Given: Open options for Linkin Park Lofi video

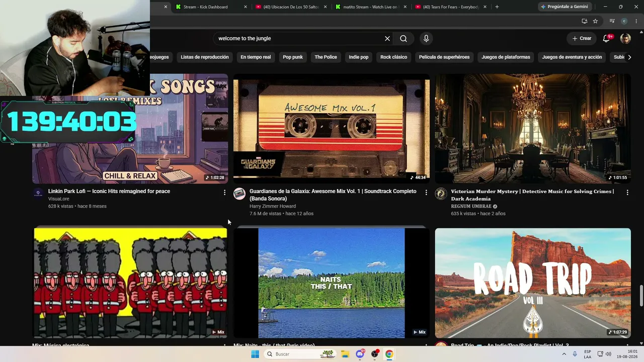Looking at the screenshot, I should pyautogui.click(x=224, y=192).
